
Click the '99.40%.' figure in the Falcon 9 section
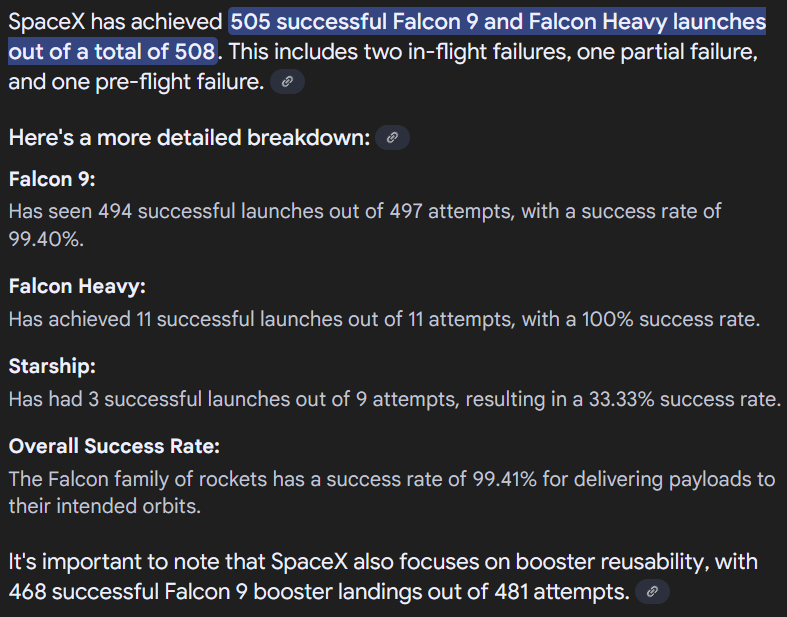point(46,239)
